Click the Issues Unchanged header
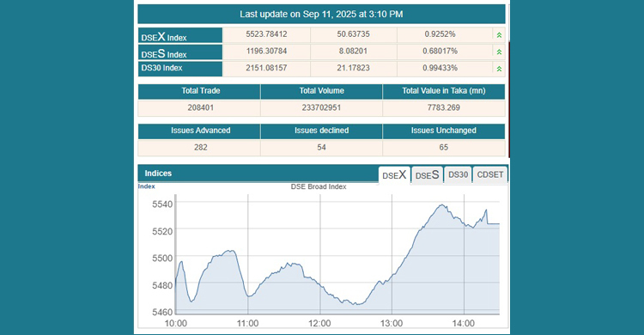This screenshot has width=644, height=335. click(x=444, y=131)
